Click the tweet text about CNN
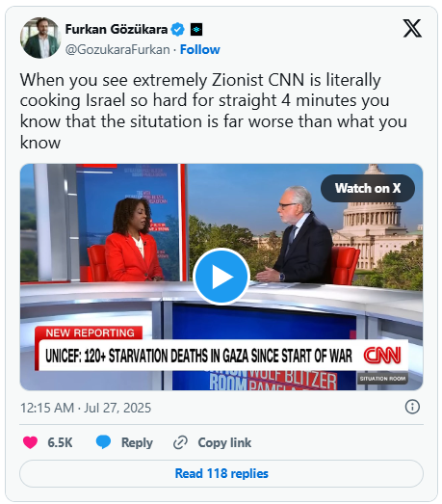Image resolution: width=442 pixels, height=504 pixels. [213, 111]
